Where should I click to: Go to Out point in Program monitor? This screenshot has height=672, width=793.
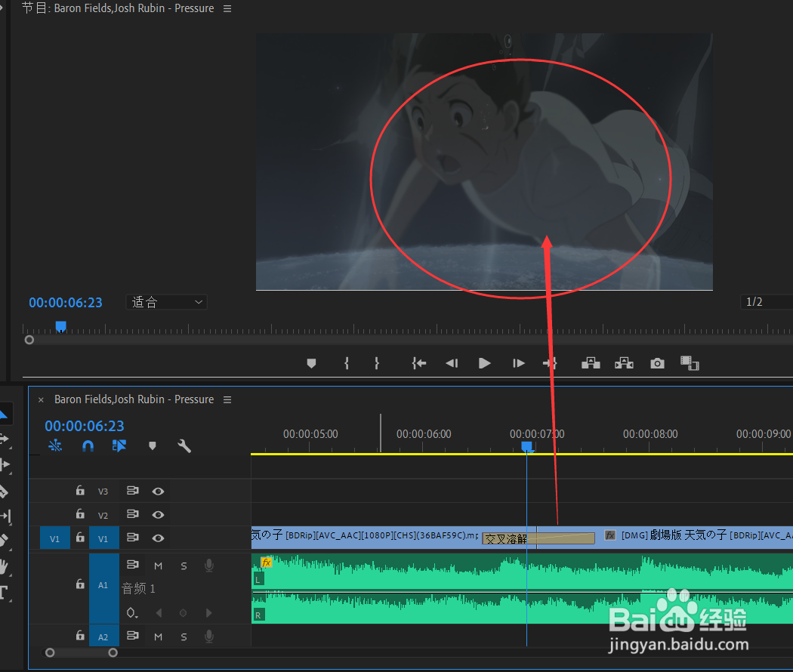coord(550,363)
